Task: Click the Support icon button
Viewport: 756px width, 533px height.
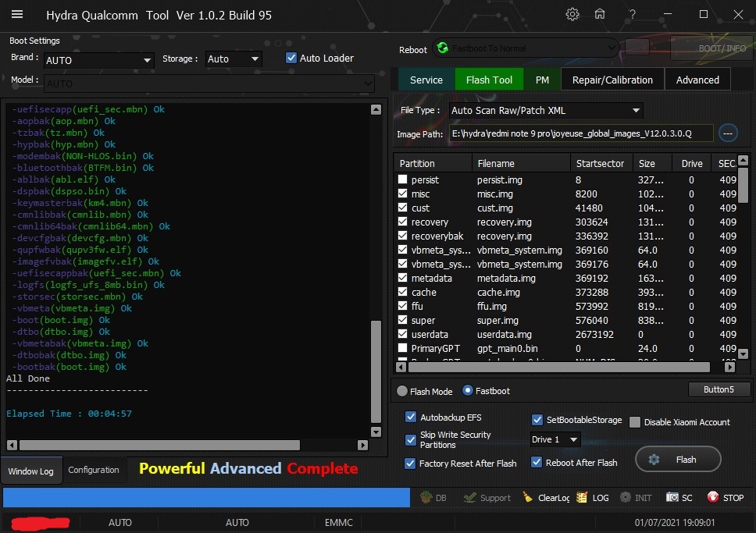Action: (487, 497)
